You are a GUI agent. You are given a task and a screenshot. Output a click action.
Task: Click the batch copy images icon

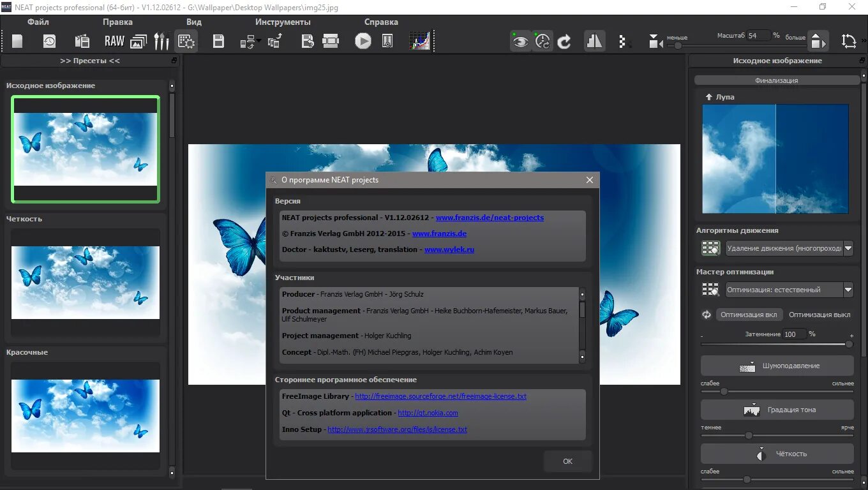(275, 41)
